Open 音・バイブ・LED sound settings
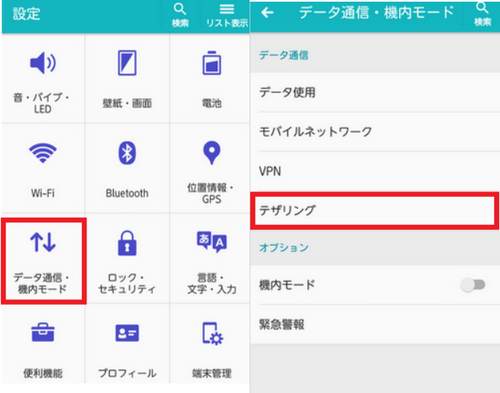This screenshot has height=393, width=500. tap(43, 78)
